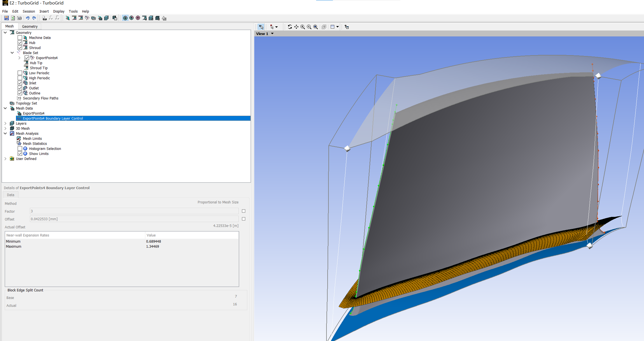Click the Zoom Box magnifier icon

coord(309,27)
